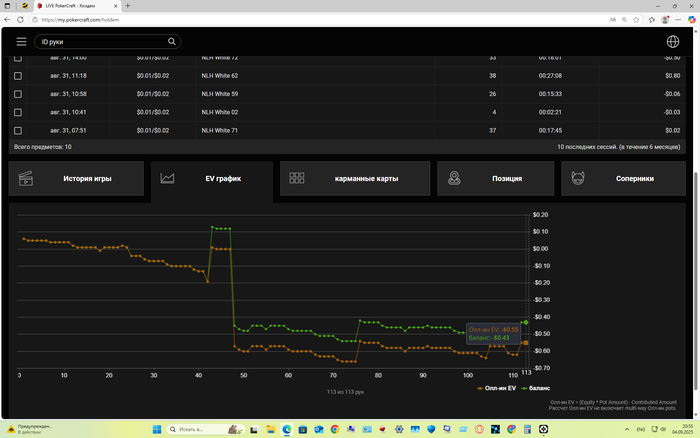The image size is (700, 438).
Task: Open the История игры tab
Action: 76,179
